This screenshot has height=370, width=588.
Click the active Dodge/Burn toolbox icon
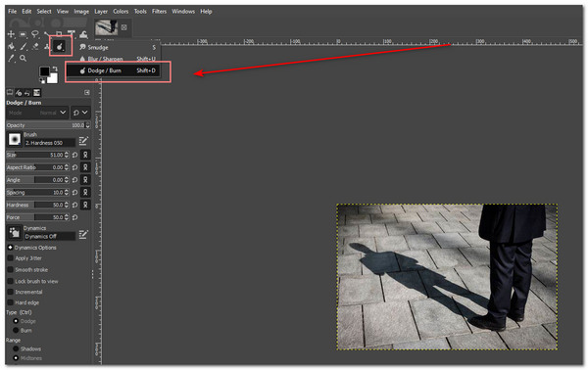pos(59,46)
